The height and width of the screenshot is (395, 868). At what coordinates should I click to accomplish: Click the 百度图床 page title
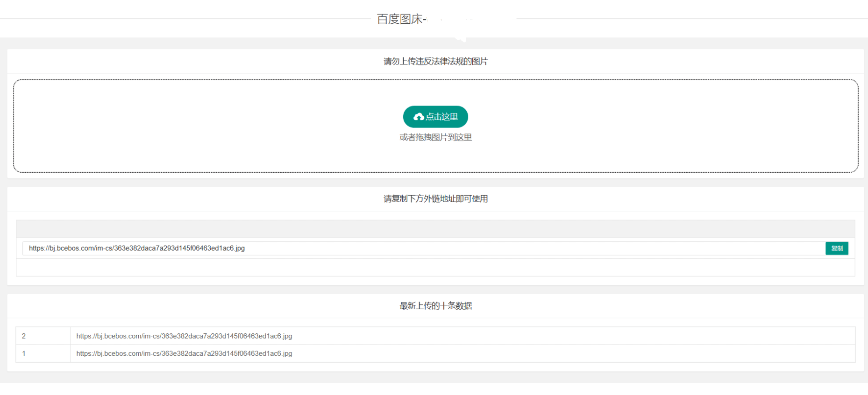401,19
